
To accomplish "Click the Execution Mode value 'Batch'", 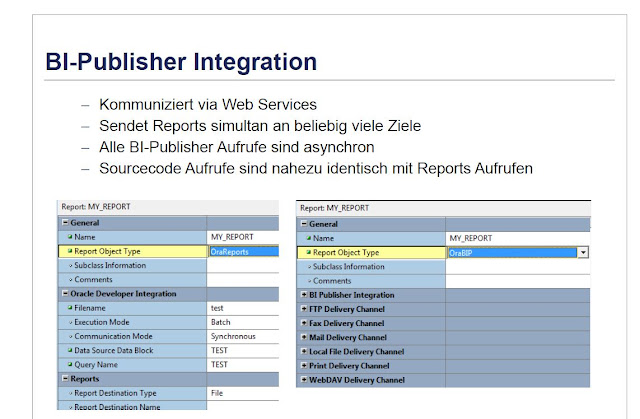I will point(220,322).
